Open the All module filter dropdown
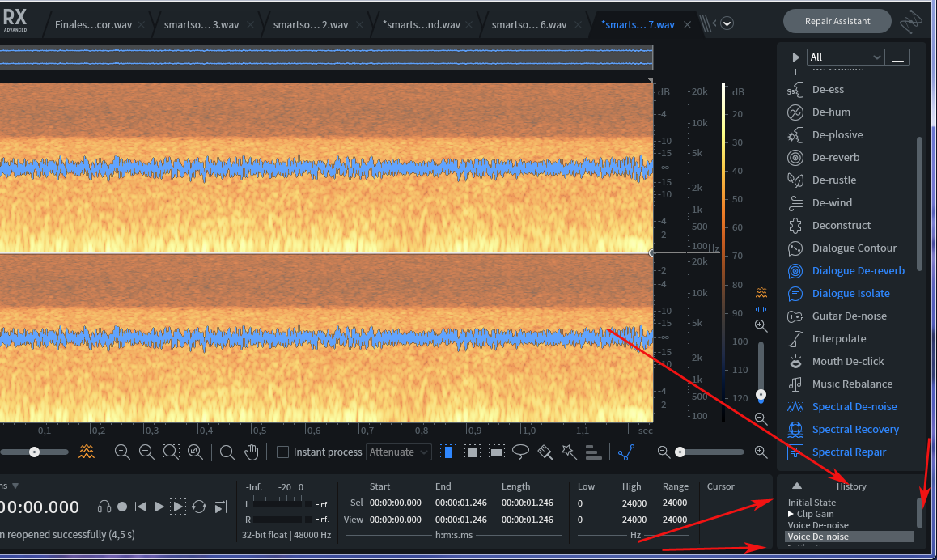The height and width of the screenshot is (560, 937). tap(845, 57)
